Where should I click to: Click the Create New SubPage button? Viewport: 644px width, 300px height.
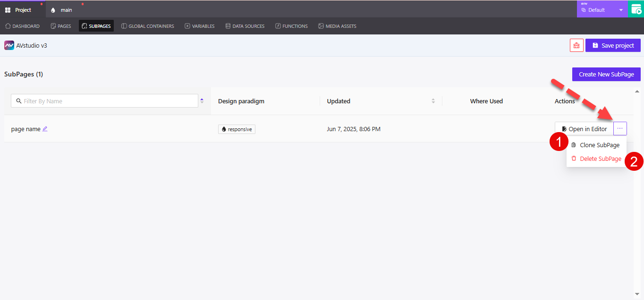click(x=606, y=74)
